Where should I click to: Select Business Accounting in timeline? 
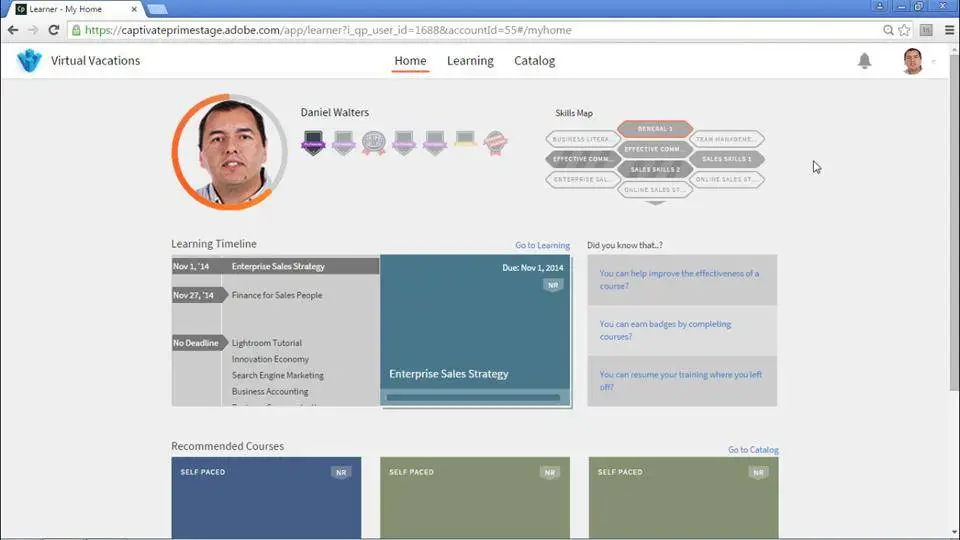click(x=270, y=391)
